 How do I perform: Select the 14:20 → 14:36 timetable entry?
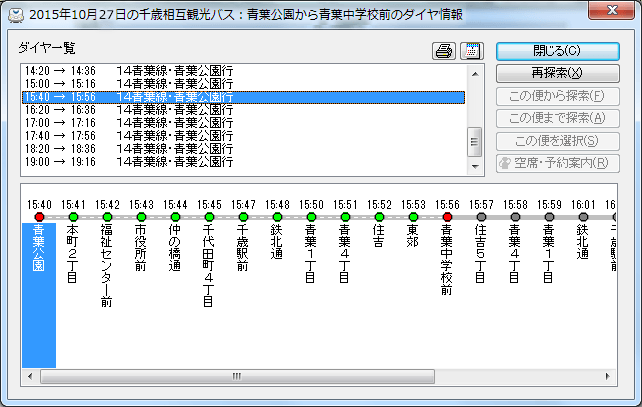128,71
